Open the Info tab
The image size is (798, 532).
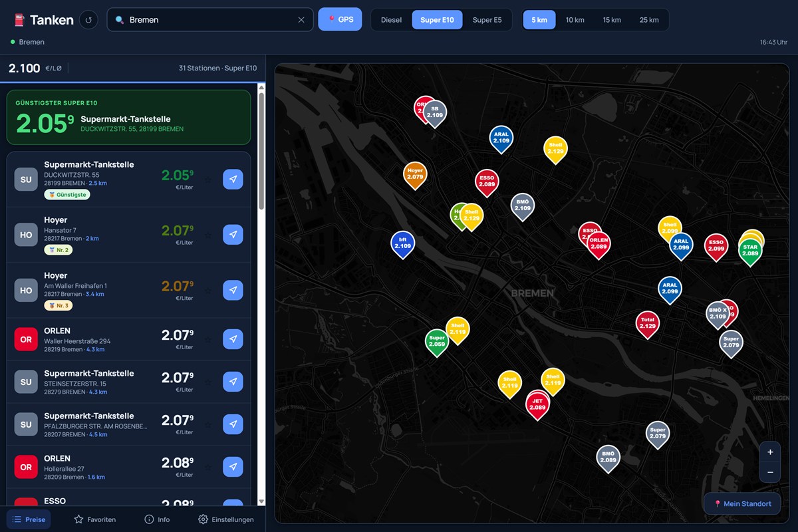157,519
